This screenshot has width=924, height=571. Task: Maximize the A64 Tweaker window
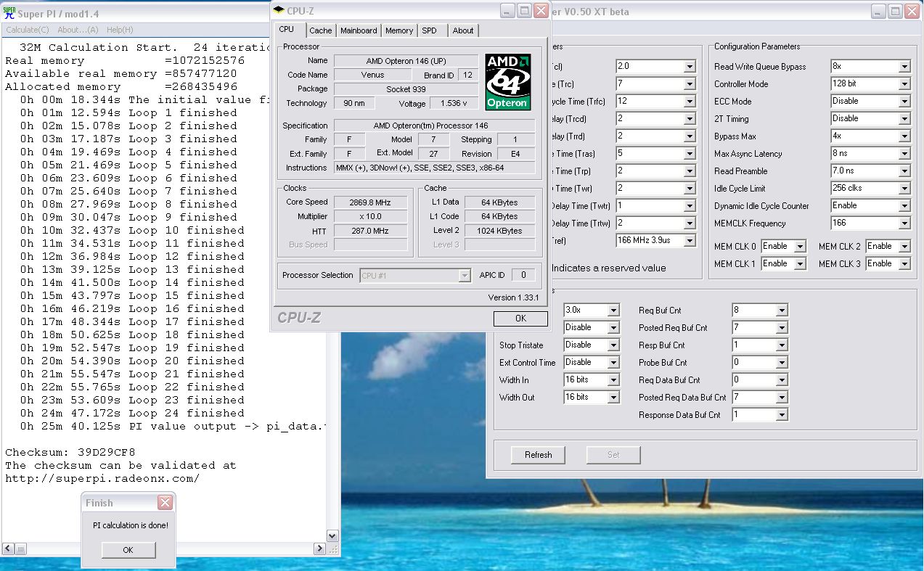click(x=896, y=12)
